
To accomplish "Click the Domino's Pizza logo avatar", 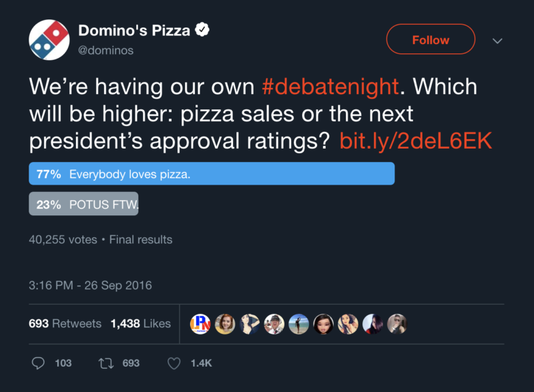I will point(49,39).
